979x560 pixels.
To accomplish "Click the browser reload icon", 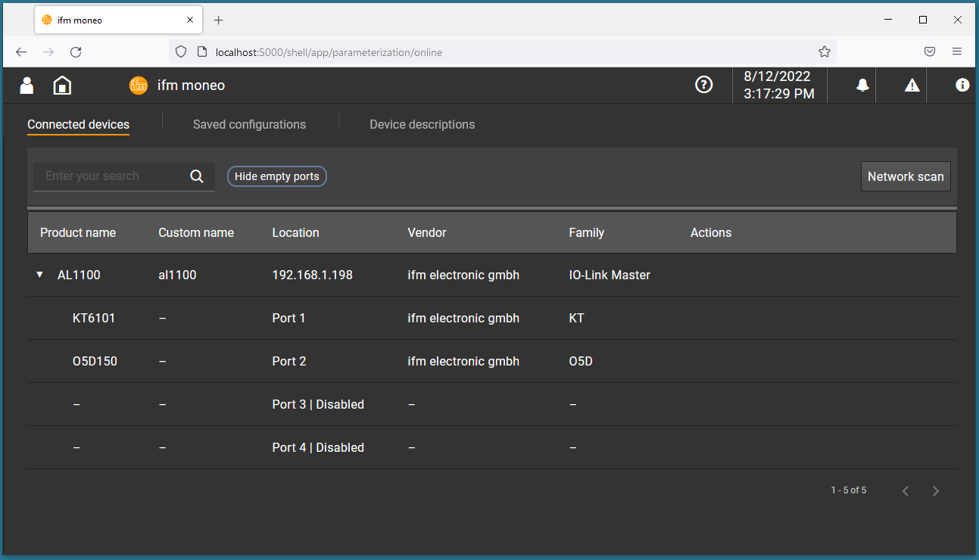I will (76, 51).
